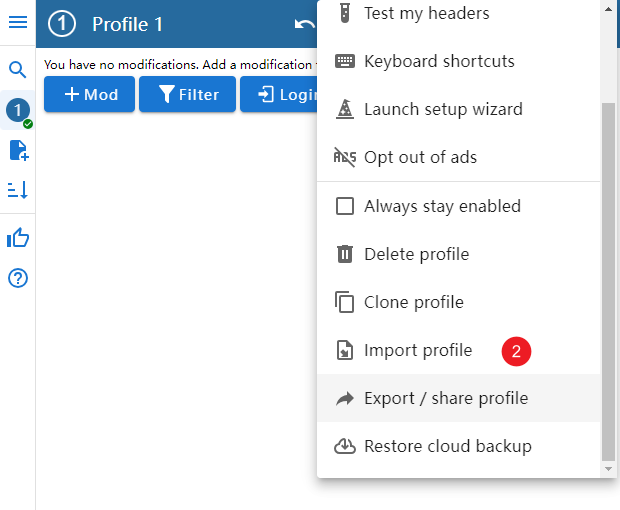Select the Profile 1 badge in the sidebar
This screenshot has width=620, height=510.
point(18,110)
